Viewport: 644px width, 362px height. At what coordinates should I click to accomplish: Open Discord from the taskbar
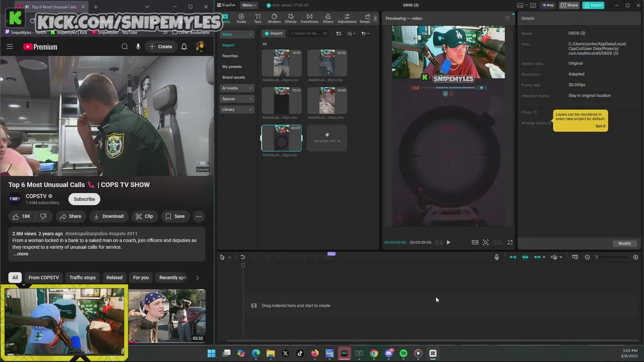pos(389,353)
